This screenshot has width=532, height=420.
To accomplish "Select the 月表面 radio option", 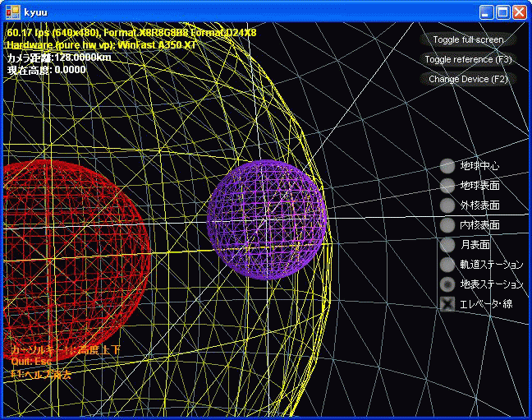I will (447, 245).
